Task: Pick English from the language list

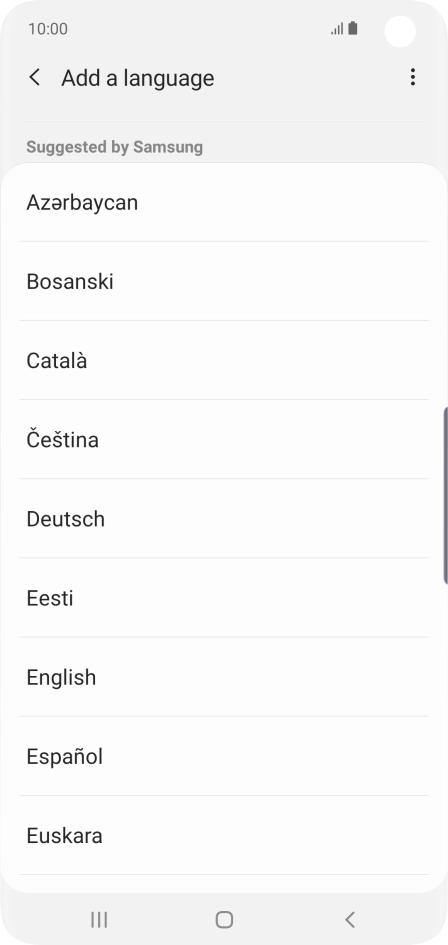Action: [x=224, y=677]
